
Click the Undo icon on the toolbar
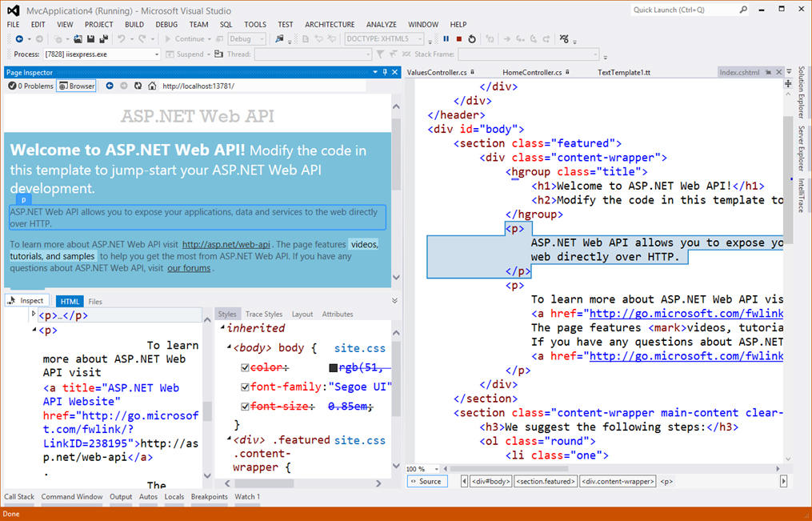(x=120, y=38)
